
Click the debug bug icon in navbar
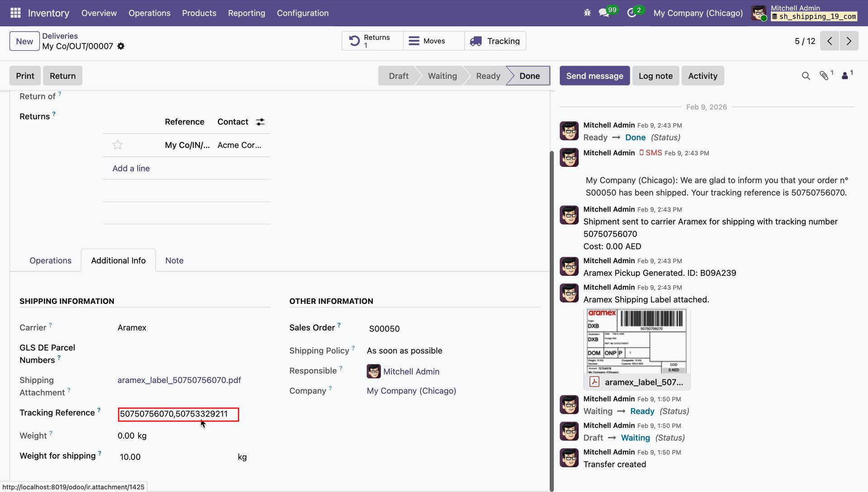[x=587, y=13]
